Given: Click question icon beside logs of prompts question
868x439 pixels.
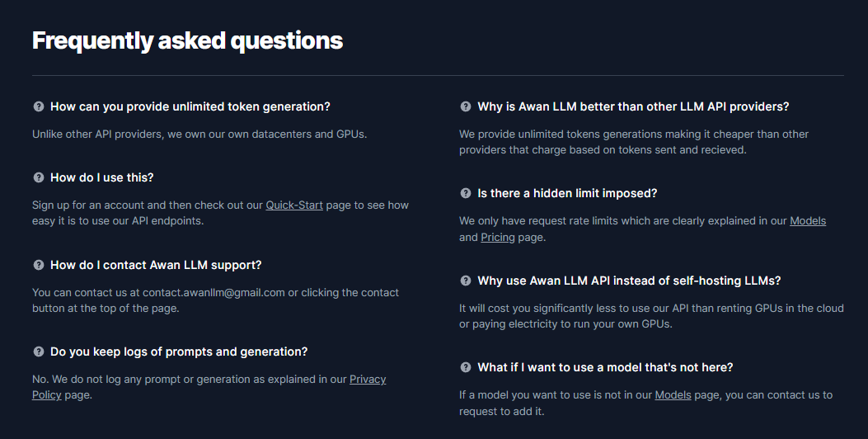Looking at the screenshot, I should (x=38, y=352).
